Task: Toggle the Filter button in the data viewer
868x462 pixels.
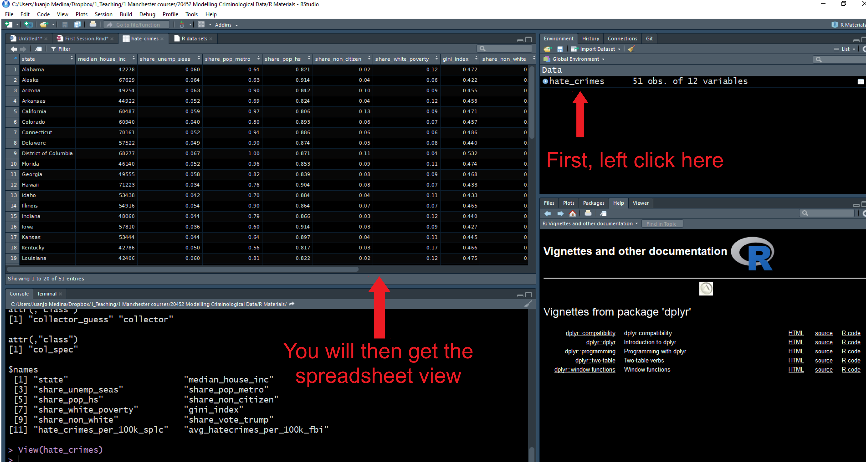Action: coord(61,49)
